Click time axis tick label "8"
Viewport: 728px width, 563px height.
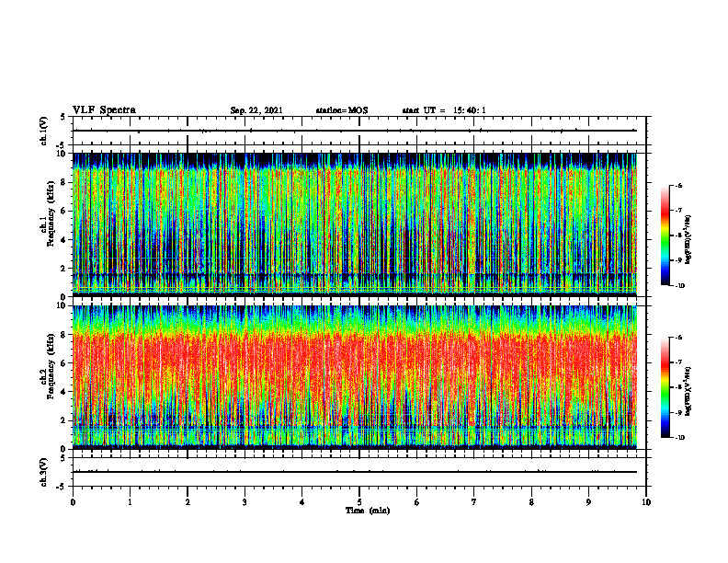coord(531,502)
